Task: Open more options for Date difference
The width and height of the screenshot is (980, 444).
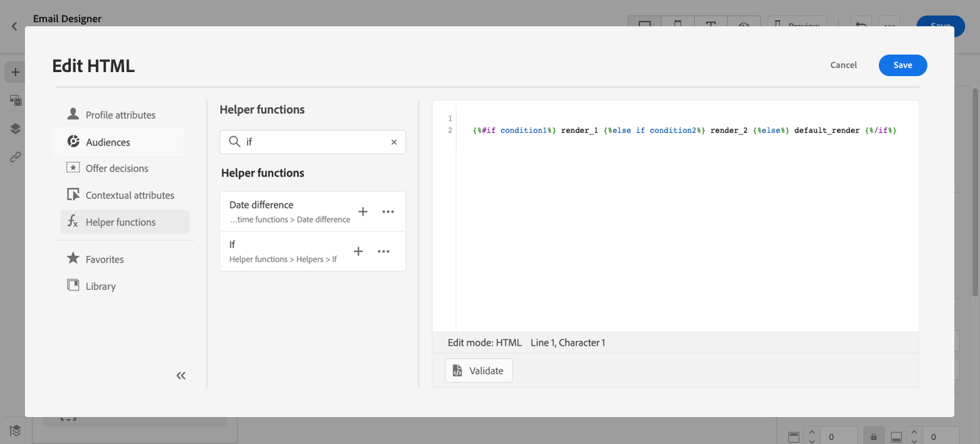Action: tap(388, 212)
